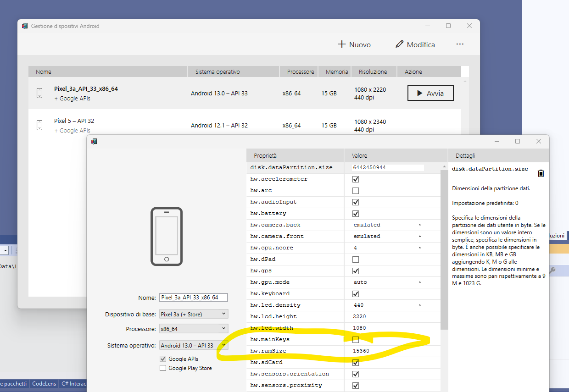This screenshot has width=569, height=392.
Task: Click Modifica to edit the selected device
Action: click(x=415, y=44)
